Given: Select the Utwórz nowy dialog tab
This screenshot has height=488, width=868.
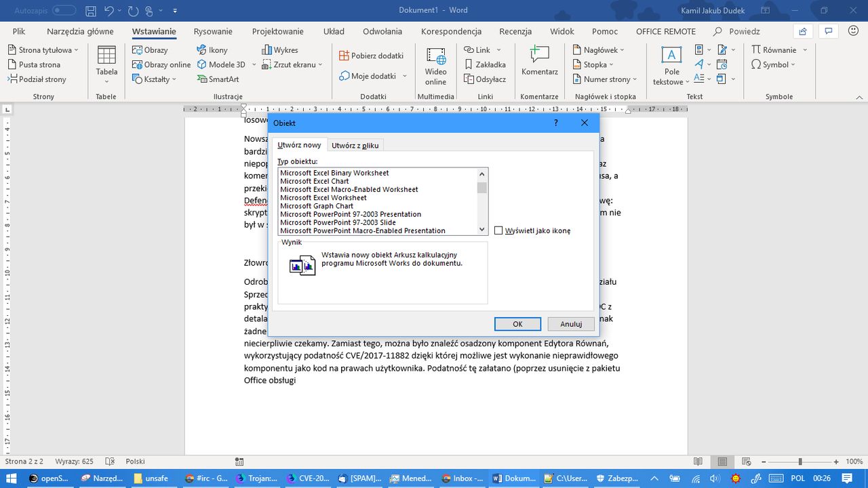Looking at the screenshot, I should (299, 145).
